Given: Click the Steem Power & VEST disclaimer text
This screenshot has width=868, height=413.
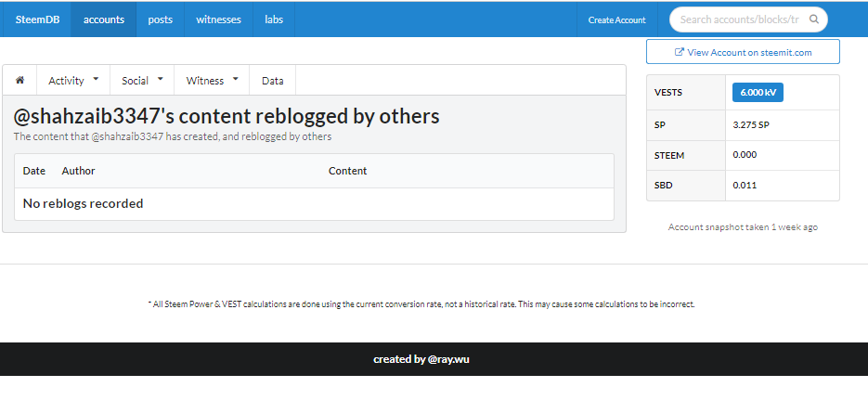Looking at the screenshot, I should pyautogui.click(x=421, y=303).
